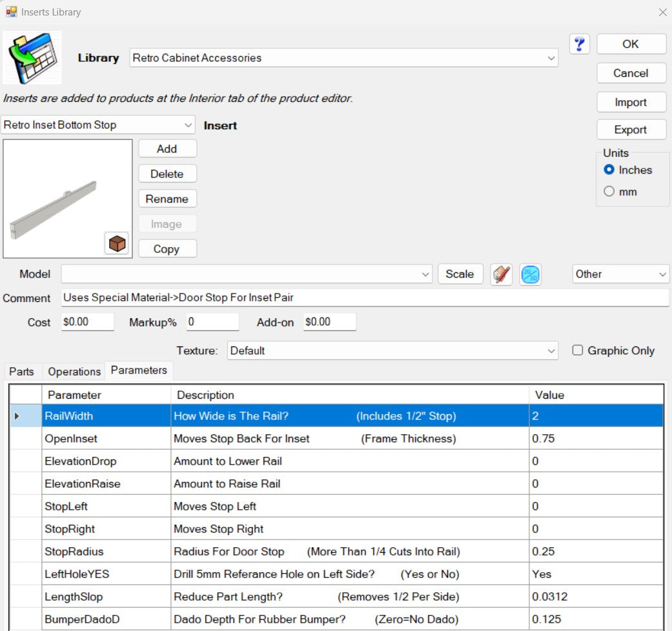Screen dimensions: 672x631
Task: Open the model editor pencil icon
Action: 502,274
